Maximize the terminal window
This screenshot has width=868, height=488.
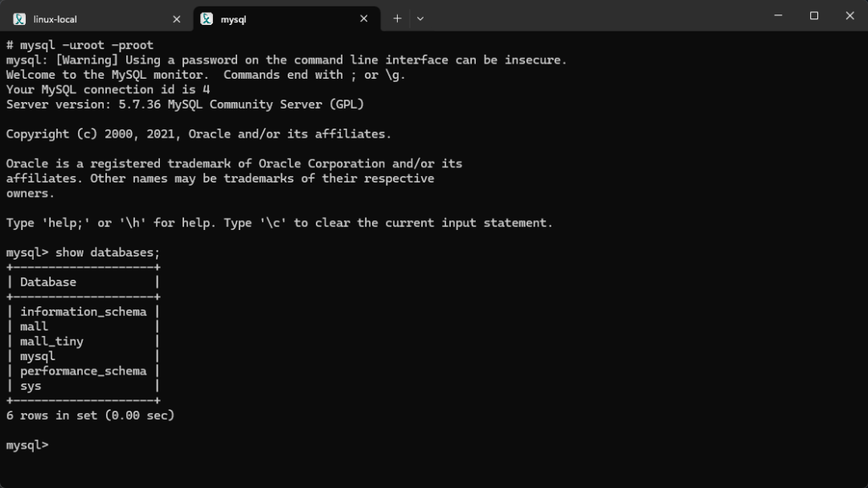813,15
